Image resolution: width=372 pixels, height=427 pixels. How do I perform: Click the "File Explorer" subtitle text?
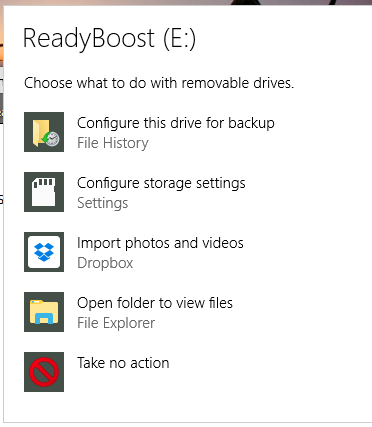116,323
